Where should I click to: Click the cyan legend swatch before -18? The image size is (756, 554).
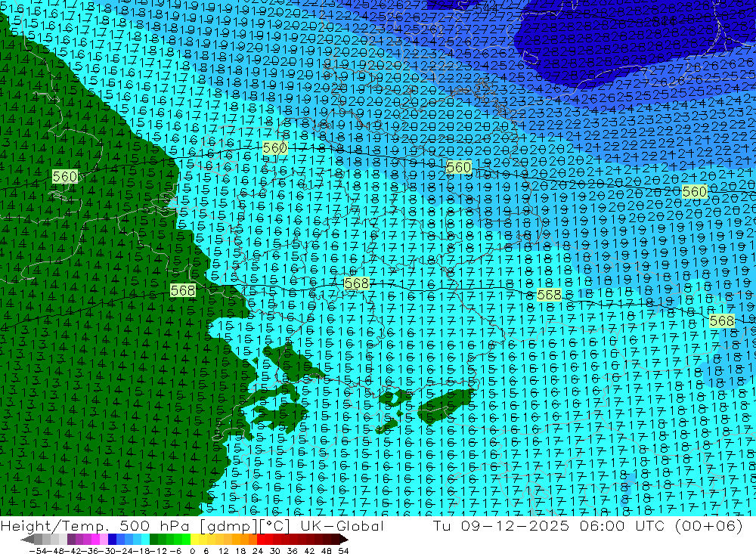point(146,540)
